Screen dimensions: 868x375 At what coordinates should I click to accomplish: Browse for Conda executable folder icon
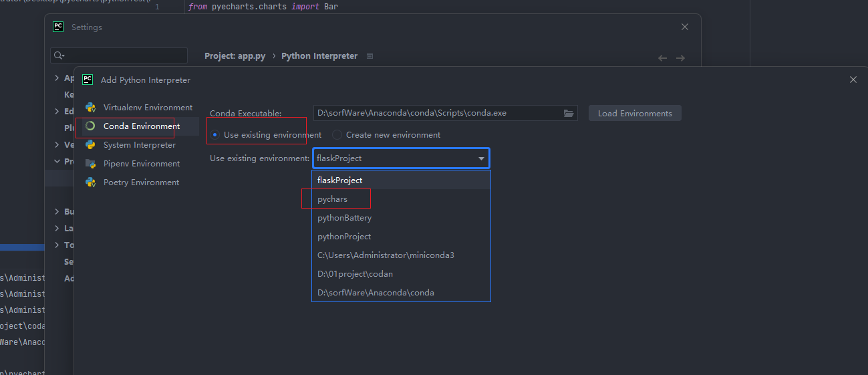pyautogui.click(x=569, y=113)
